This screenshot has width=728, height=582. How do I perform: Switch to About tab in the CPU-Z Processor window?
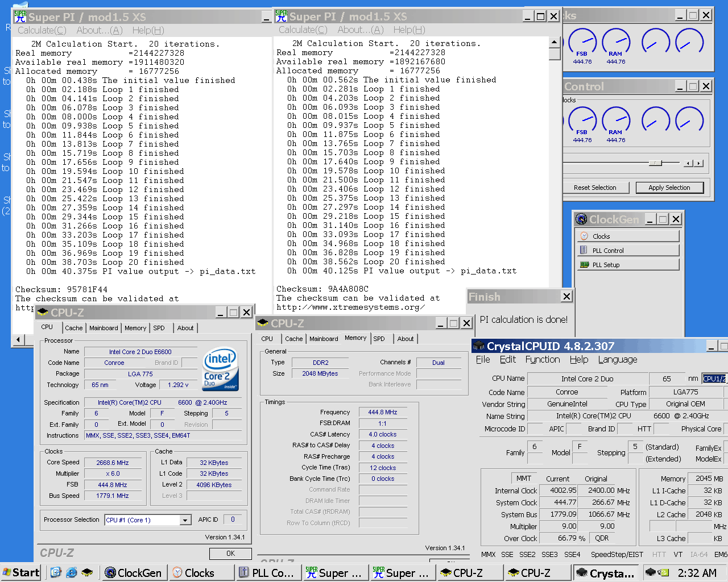[185, 328]
